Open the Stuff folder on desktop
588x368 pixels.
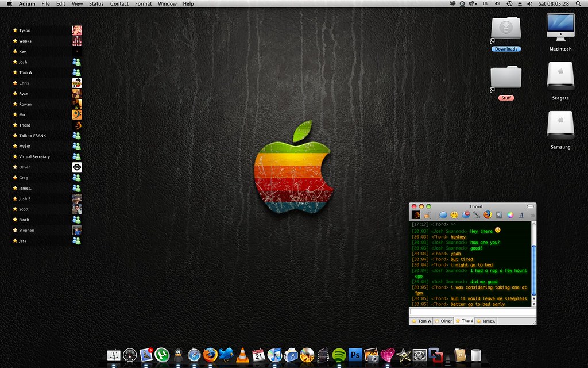506,78
